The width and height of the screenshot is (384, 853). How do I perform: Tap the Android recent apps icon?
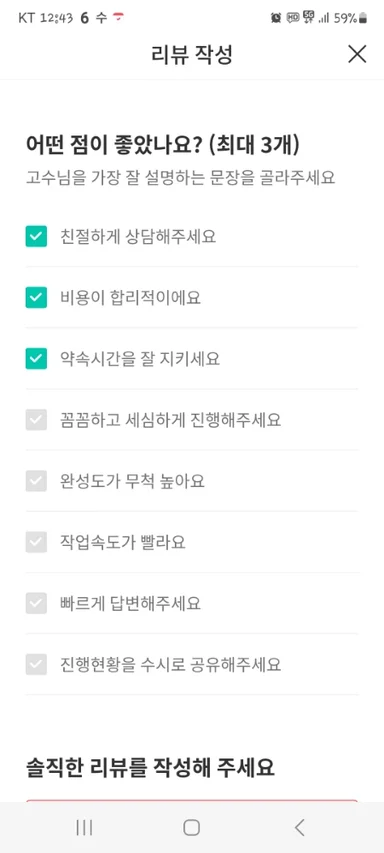pyautogui.click(x=84, y=827)
